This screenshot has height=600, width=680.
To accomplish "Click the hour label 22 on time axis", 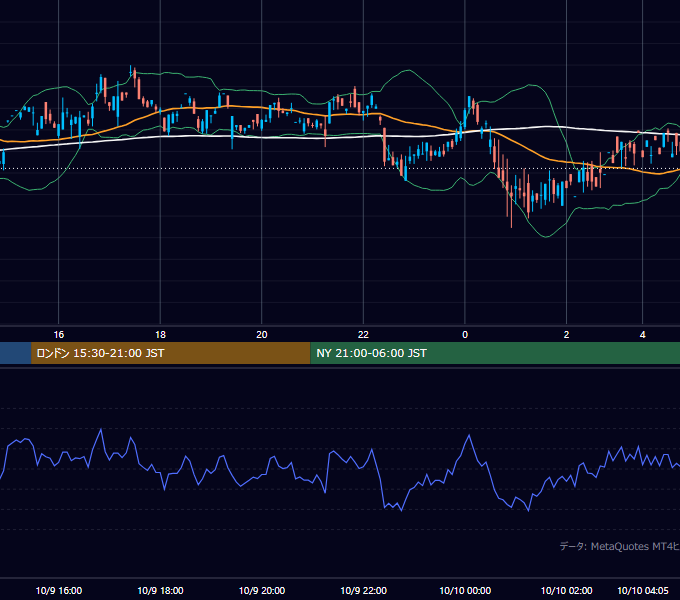I will 363,335.
